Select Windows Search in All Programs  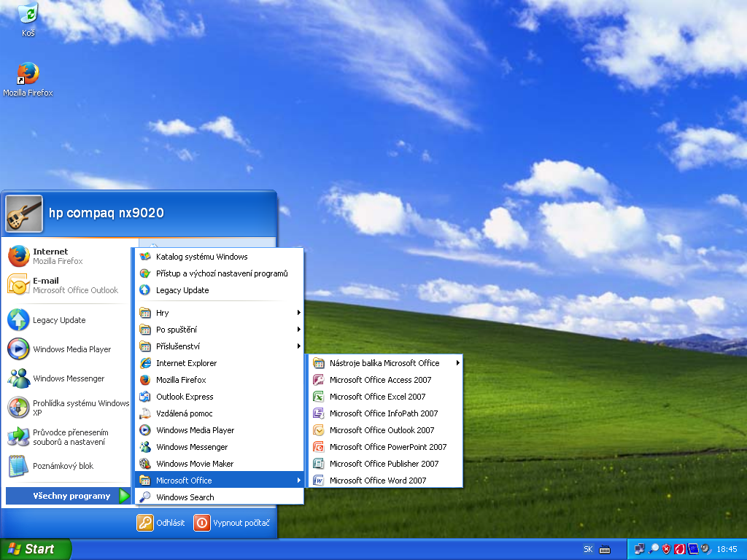184,497
